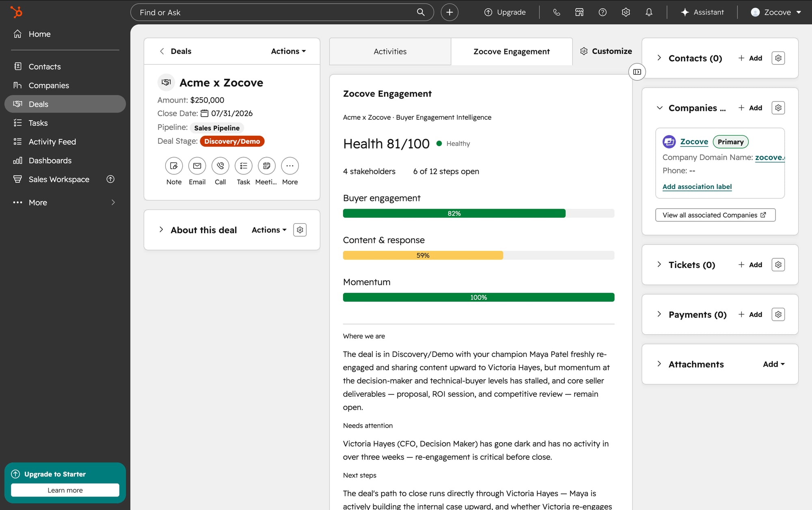Go to Home in sidebar
The image size is (812, 510).
[65, 34]
